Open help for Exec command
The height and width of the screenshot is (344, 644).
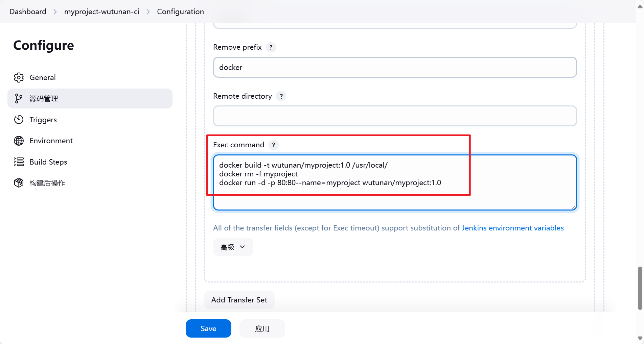(x=274, y=145)
